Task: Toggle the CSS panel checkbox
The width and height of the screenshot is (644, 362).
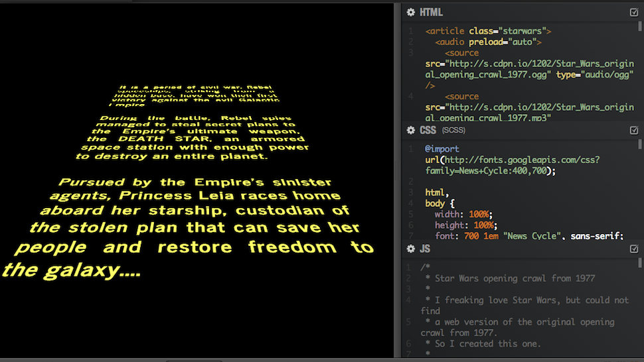Action: tap(634, 130)
